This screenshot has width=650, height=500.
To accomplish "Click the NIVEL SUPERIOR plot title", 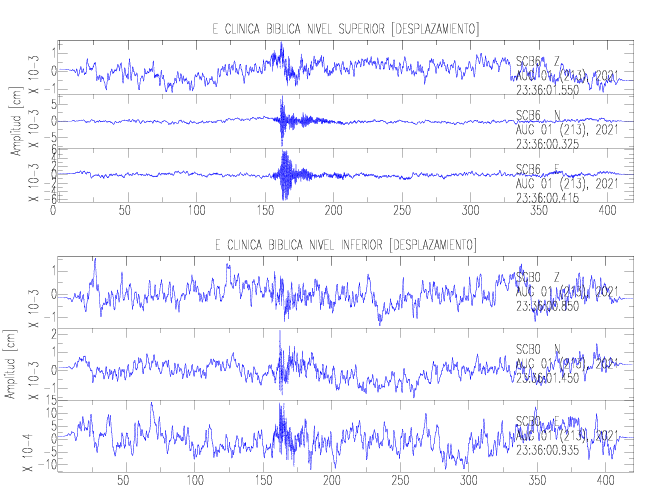I will (345, 27).
